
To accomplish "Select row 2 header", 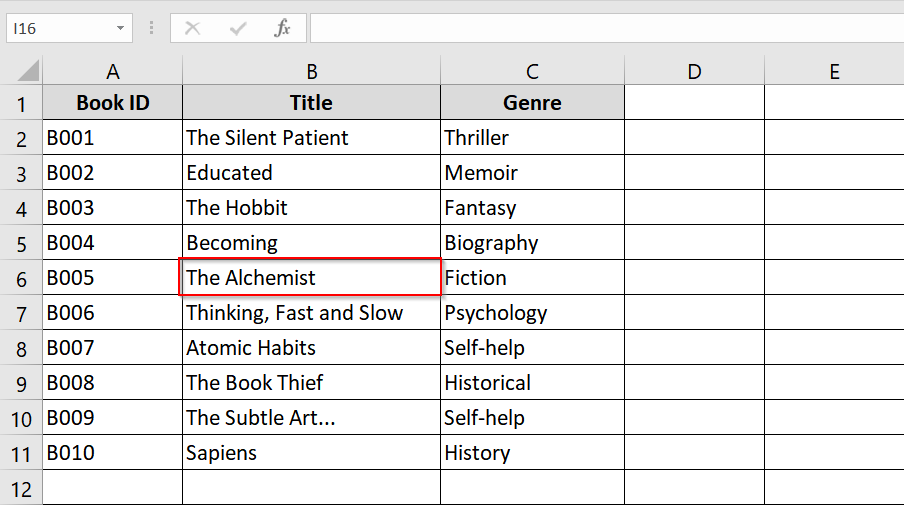I will tap(21, 138).
